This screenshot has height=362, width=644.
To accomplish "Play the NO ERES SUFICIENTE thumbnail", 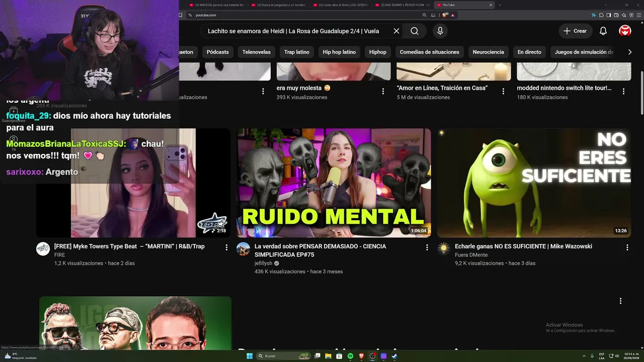I will click(534, 183).
